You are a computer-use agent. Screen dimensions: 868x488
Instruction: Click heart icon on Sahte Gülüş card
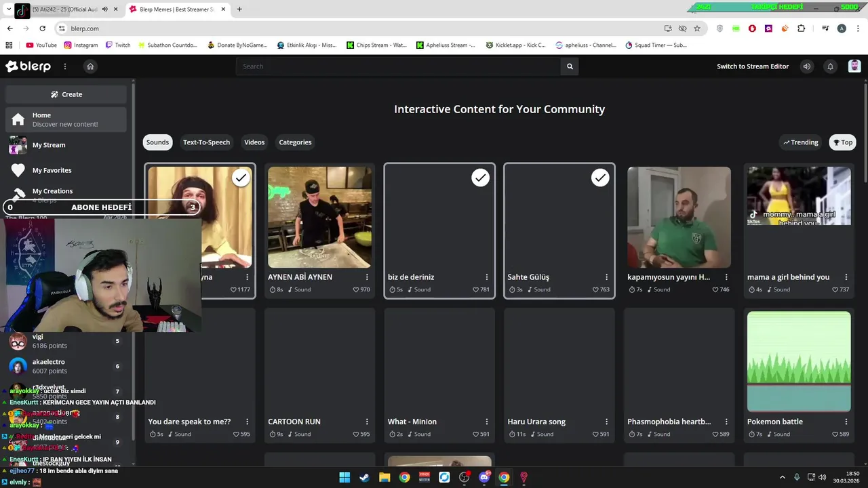pyautogui.click(x=595, y=289)
